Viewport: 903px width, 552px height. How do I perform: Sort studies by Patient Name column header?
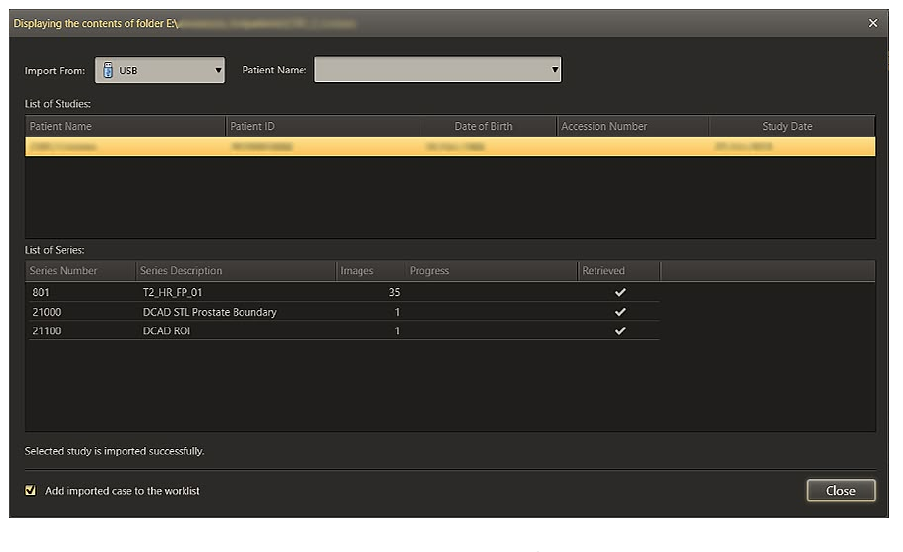[125, 126]
